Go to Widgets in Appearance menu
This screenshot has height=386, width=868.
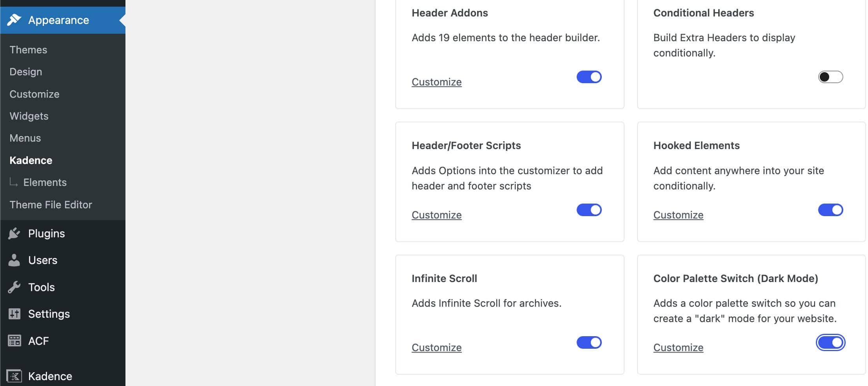tap(29, 116)
